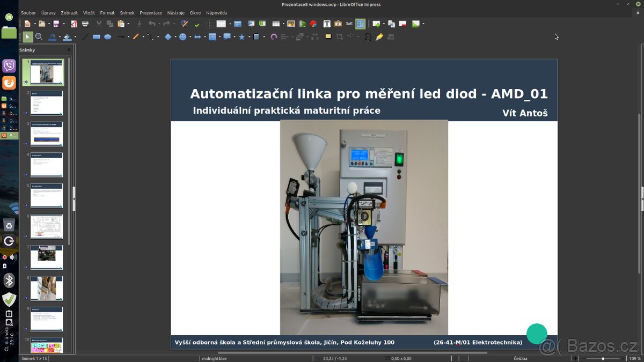Export directly as PDF

(x=74, y=24)
